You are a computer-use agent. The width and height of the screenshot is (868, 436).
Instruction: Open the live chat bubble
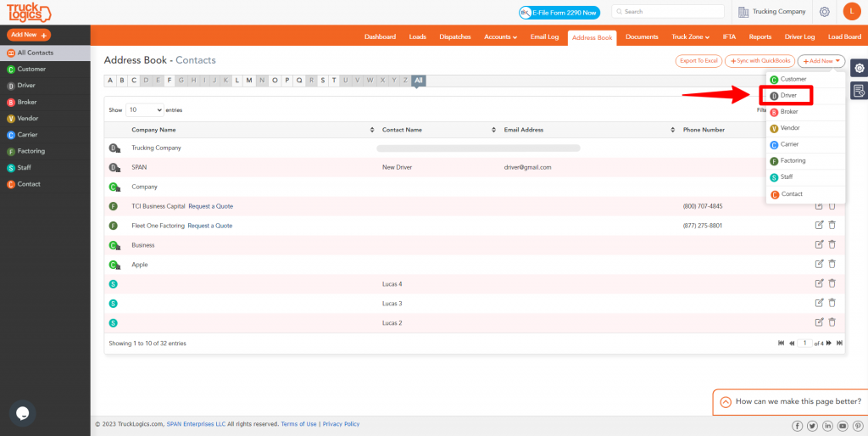click(22, 413)
